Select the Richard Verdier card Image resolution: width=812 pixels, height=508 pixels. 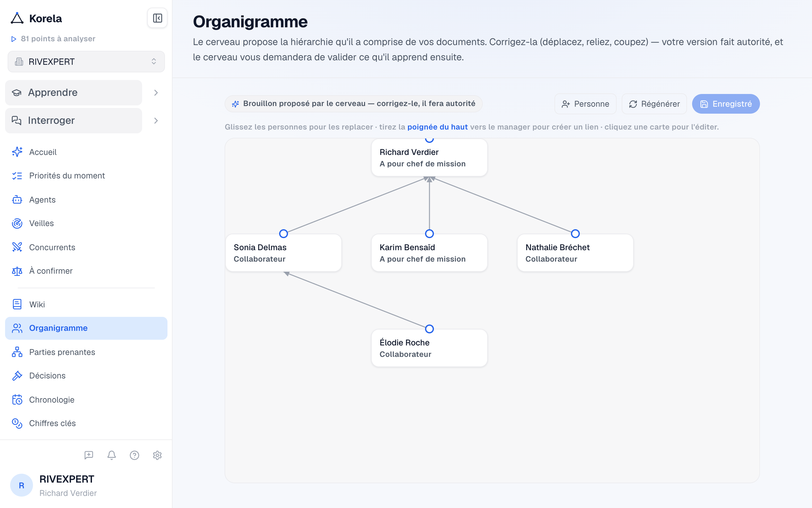[x=429, y=157]
